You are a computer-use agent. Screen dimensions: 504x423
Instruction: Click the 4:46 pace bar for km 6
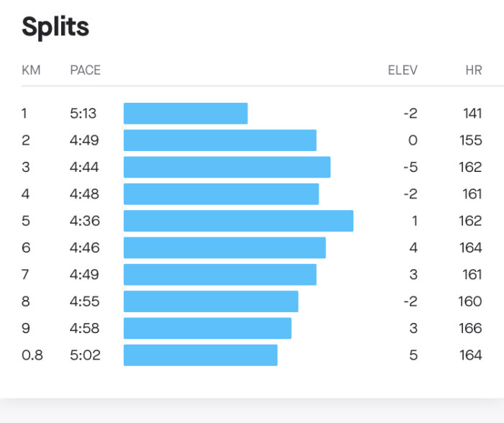click(225, 247)
